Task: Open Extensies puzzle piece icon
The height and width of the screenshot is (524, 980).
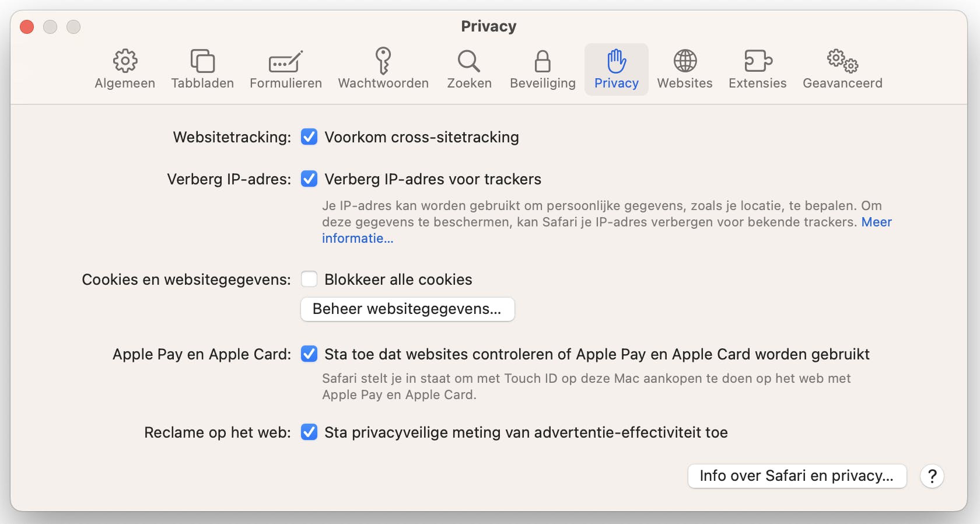Action: [758, 61]
